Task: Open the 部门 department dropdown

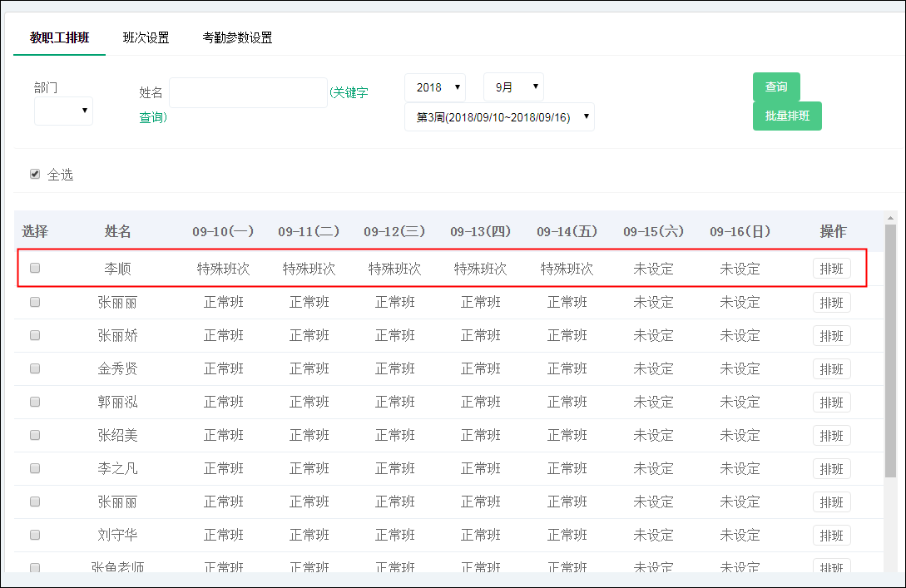Action: (x=63, y=111)
